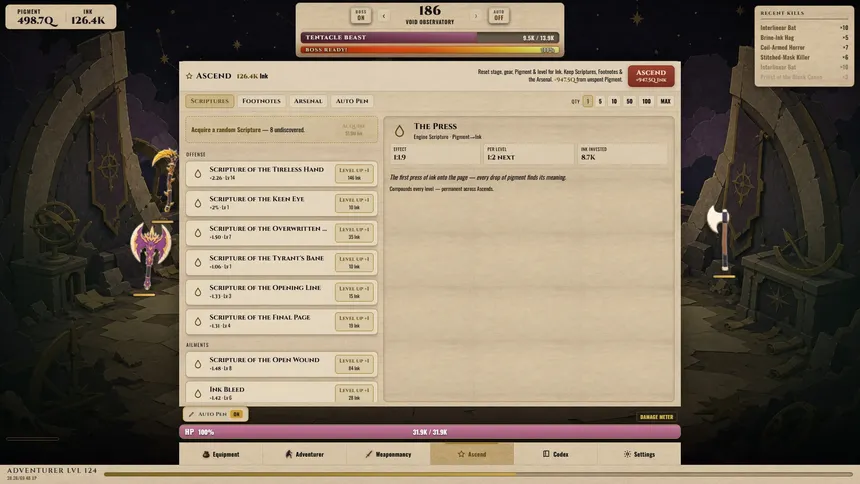Screen dimensions: 860x484
Task: Open the Weaponmancy menu
Action: click(x=388, y=454)
